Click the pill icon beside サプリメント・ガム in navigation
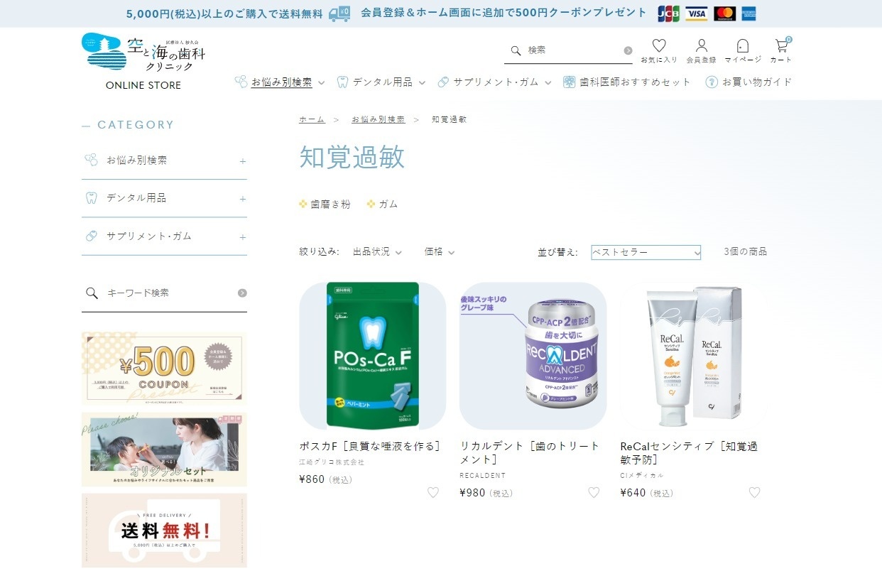This screenshot has height=588, width=882. point(443,82)
